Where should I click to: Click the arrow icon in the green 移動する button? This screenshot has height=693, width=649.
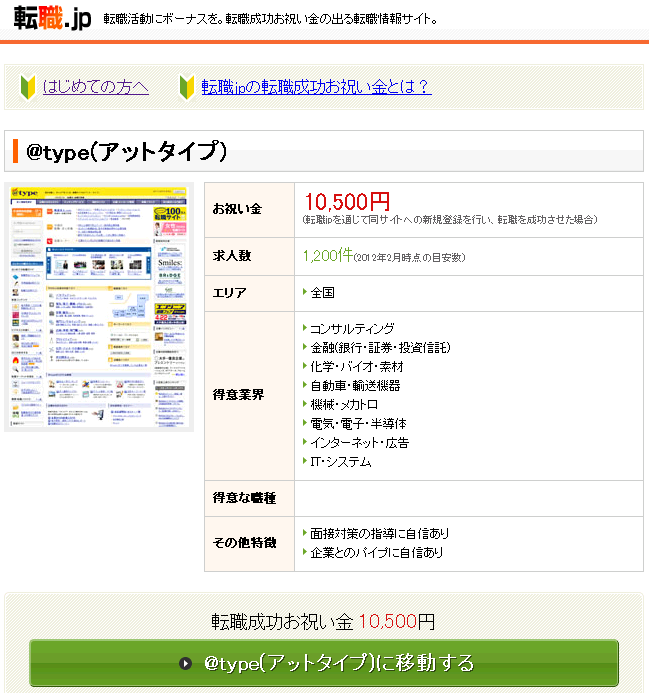(185, 663)
